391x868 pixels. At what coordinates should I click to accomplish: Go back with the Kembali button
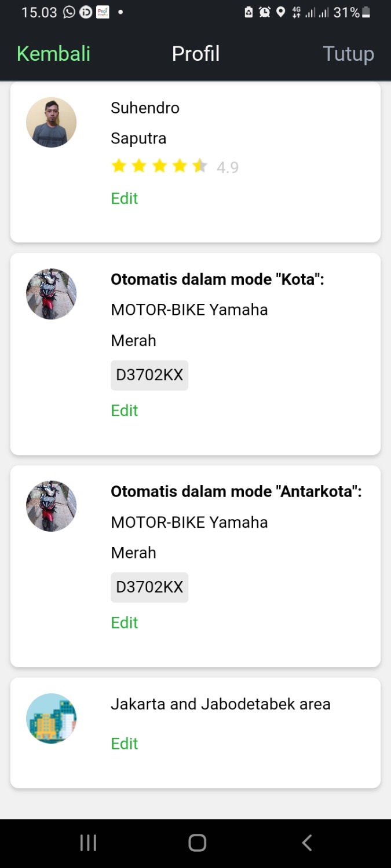point(54,54)
